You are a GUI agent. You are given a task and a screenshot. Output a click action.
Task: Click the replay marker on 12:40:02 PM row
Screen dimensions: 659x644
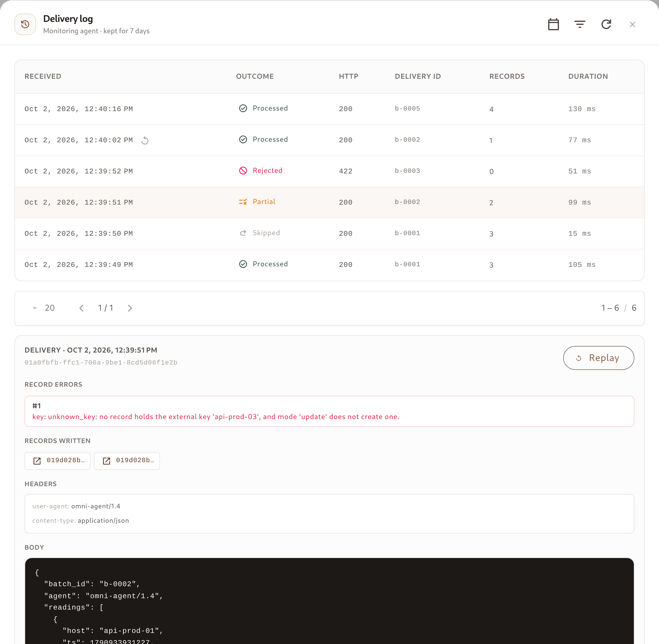pos(145,140)
